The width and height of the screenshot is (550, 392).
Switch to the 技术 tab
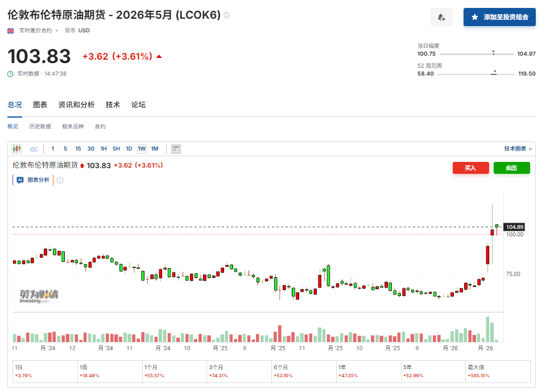(x=112, y=105)
